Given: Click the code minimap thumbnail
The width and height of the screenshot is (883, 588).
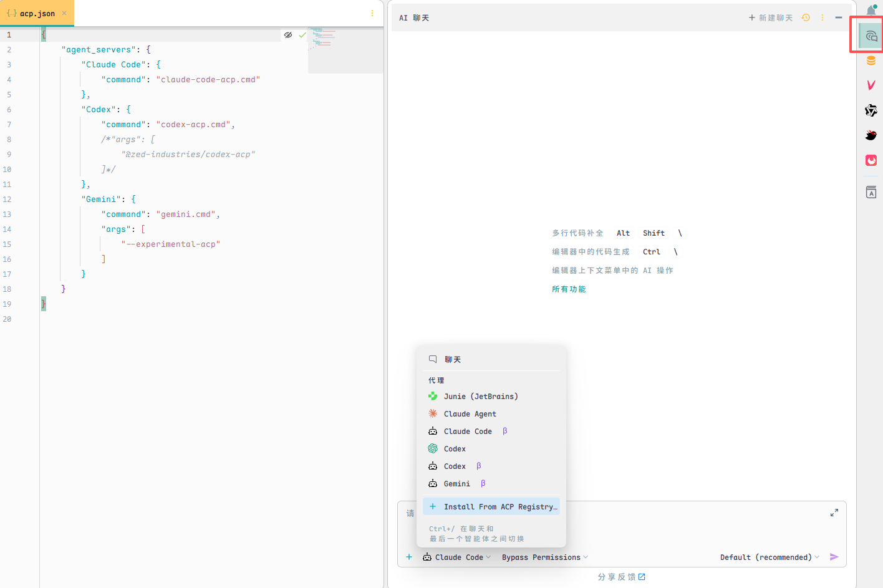Looking at the screenshot, I should 345,51.
